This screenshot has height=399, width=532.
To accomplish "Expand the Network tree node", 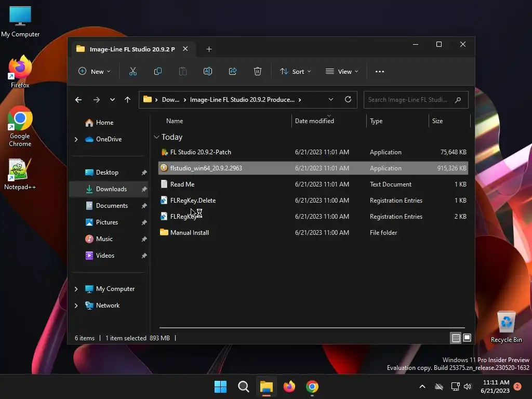I will [x=76, y=305].
